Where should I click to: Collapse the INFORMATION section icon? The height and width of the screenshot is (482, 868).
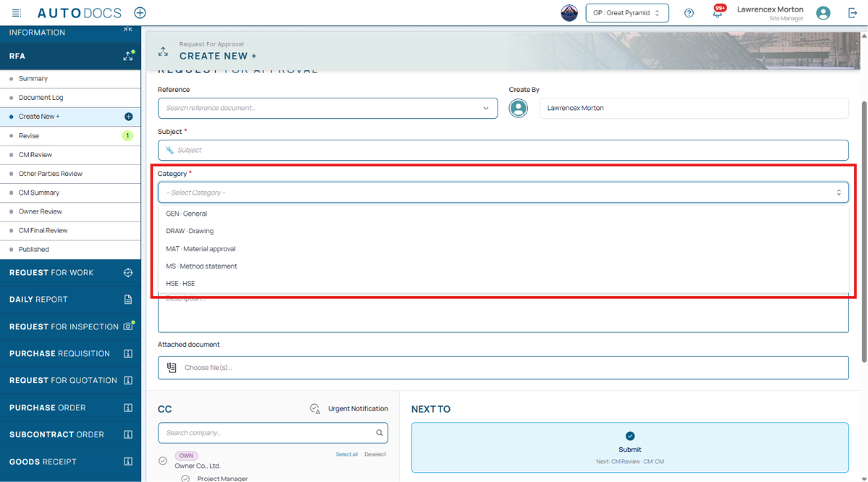point(127,30)
